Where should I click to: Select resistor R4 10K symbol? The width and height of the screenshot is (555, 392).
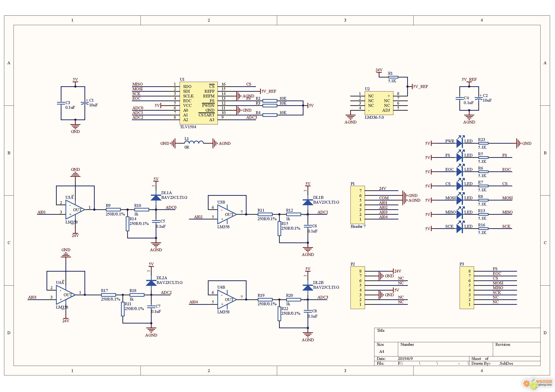[x=270, y=115]
